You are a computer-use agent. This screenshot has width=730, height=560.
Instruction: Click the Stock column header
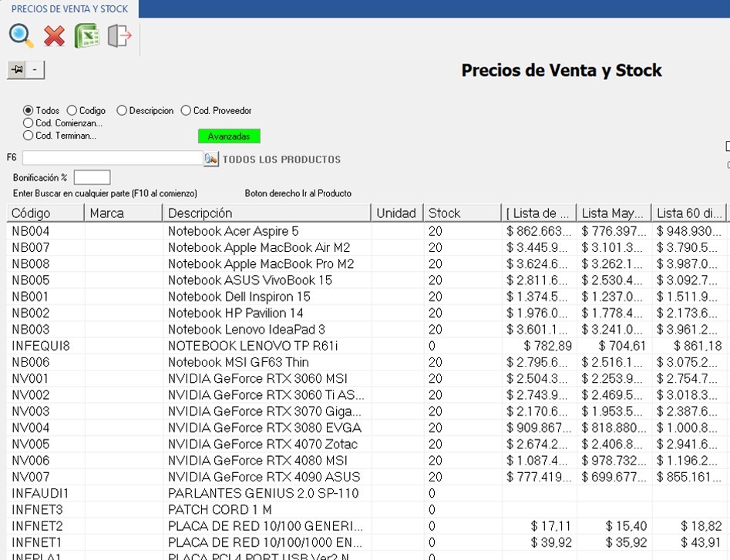click(x=463, y=213)
